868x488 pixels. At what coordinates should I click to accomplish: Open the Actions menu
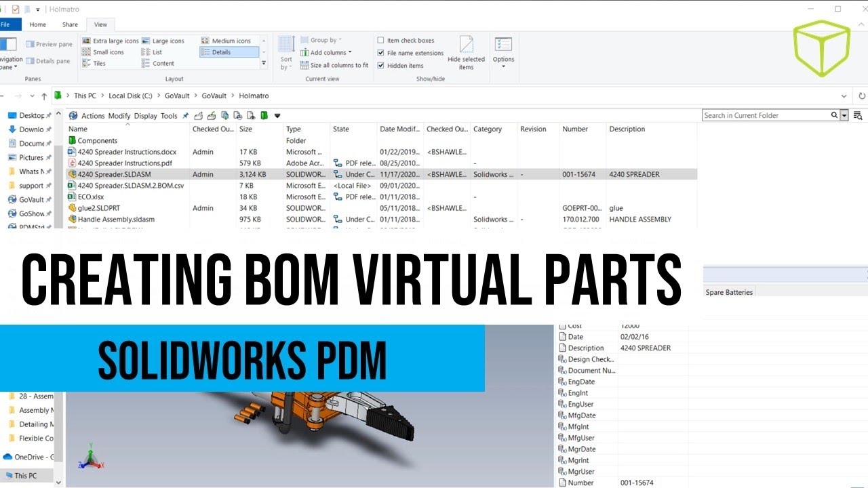tap(93, 116)
